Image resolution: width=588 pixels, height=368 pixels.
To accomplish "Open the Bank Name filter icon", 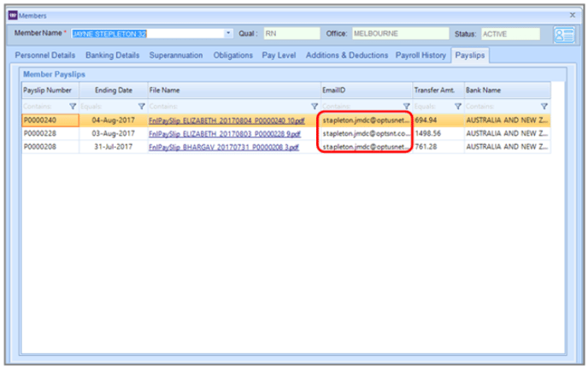I will tap(544, 107).
